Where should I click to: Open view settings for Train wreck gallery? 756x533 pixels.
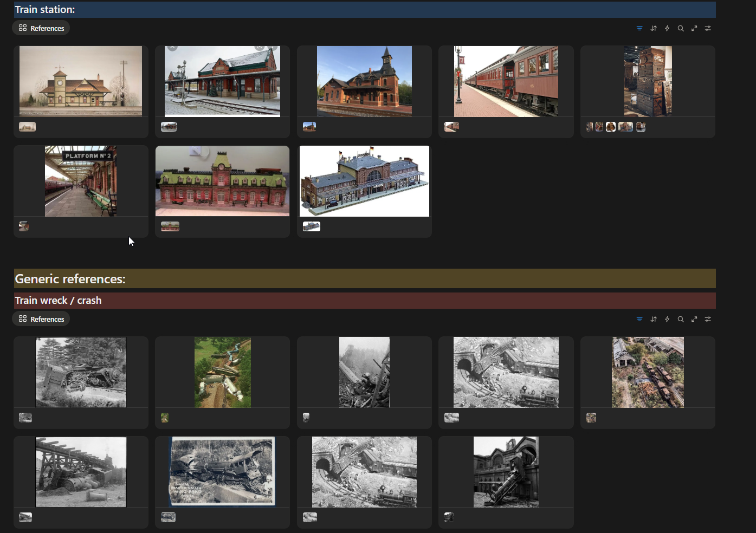pos(708,319)
